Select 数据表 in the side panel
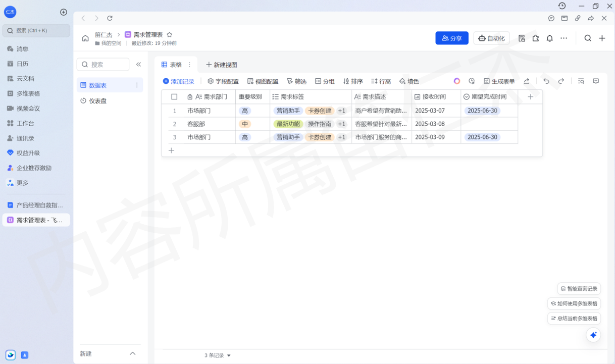Image resolution: width=615 pixels, height=364 pixels. tap(110, 85)
